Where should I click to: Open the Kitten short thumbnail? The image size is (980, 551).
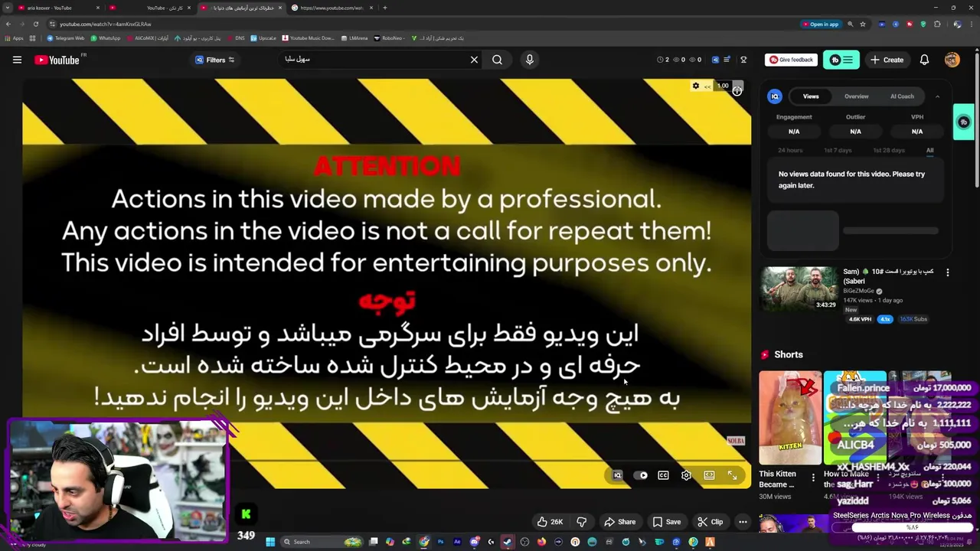click(790, 418)
